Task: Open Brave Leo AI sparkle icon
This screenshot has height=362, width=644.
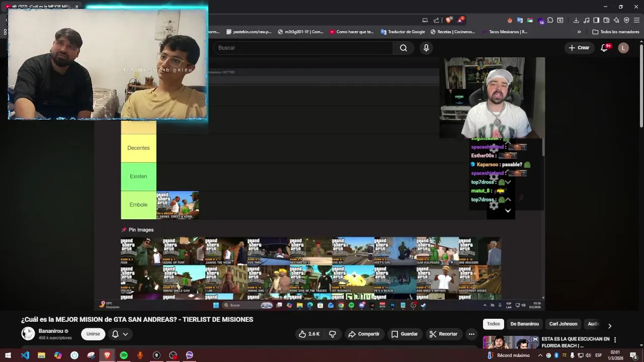Action: 616,20
